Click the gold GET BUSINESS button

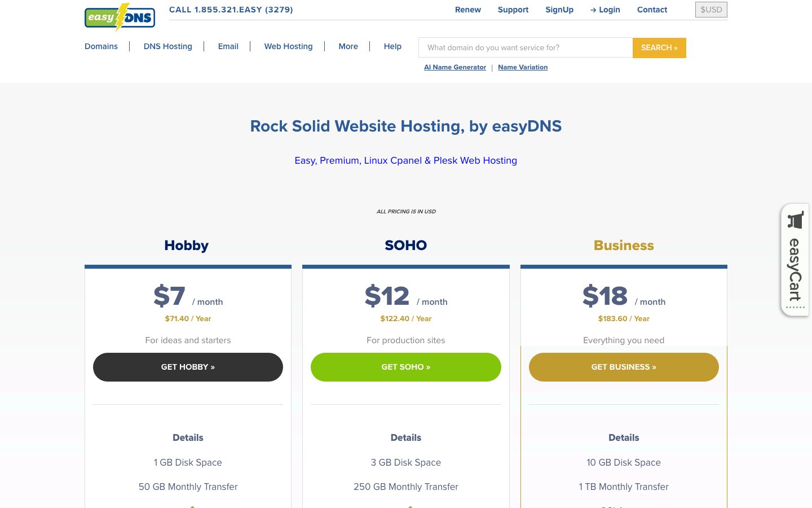624,367
